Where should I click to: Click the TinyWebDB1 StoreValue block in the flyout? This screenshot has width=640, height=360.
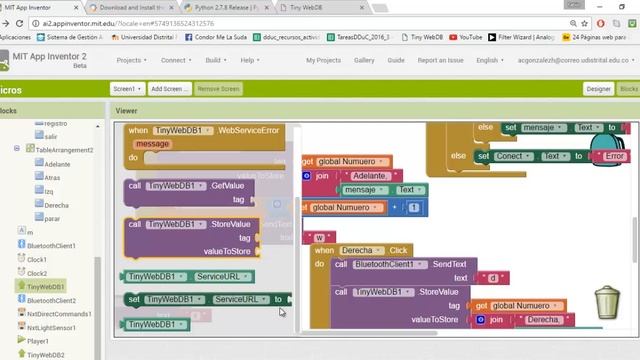pos(192,238)
